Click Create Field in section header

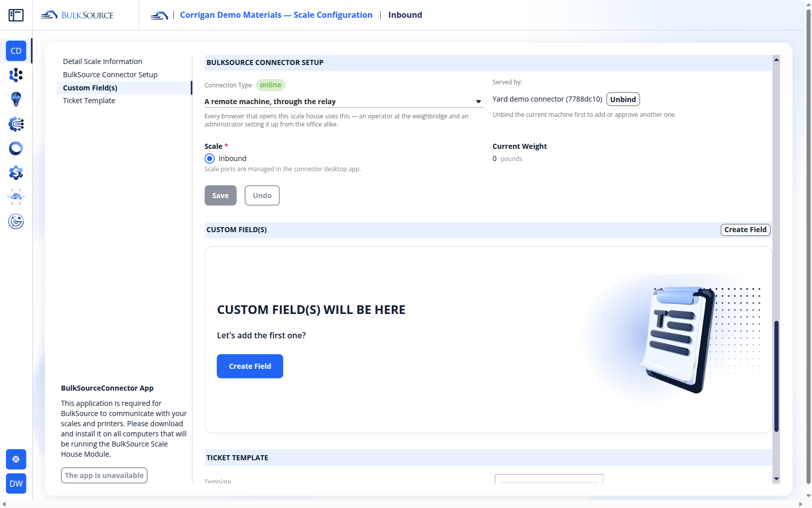click(746, 230)
